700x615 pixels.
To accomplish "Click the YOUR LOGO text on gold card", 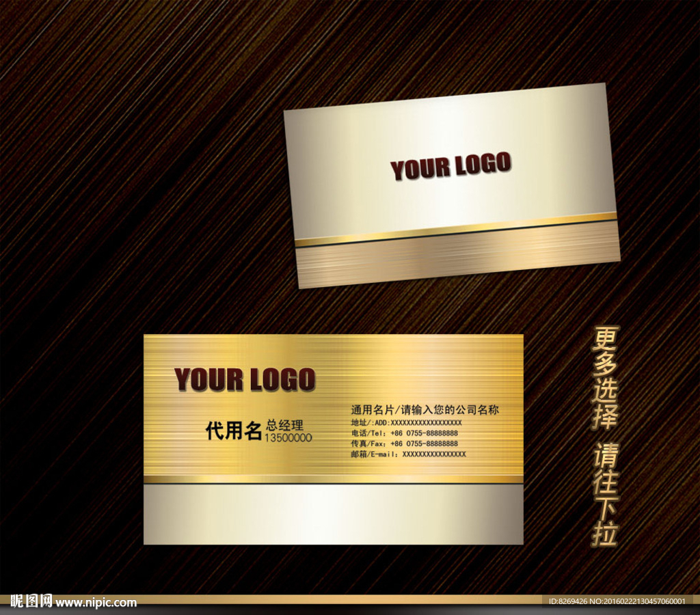I will point(245,379).
